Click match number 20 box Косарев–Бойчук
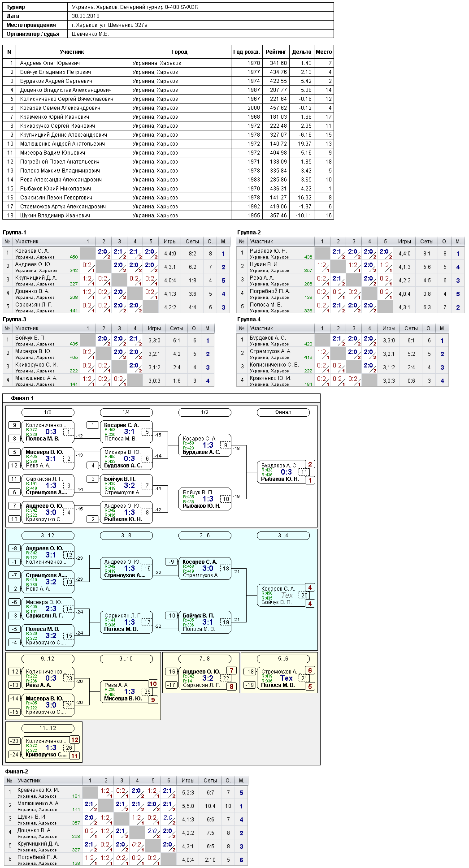The image size is (469, 868). coord(304,595)
